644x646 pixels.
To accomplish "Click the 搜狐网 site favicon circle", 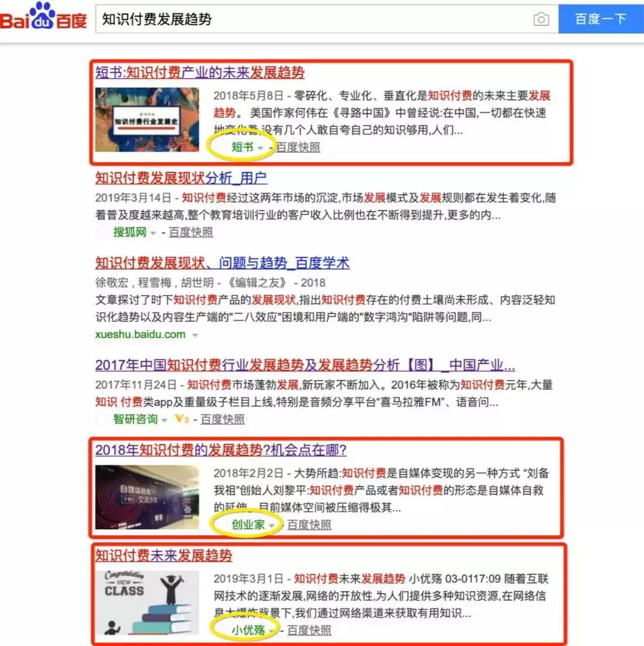I will (x=100, y=233).
